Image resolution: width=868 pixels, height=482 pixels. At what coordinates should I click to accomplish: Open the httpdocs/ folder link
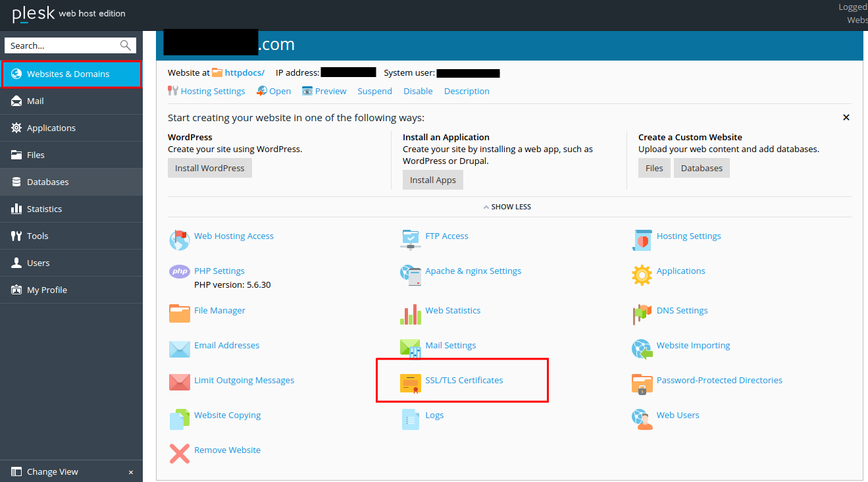tap(244, 72)
